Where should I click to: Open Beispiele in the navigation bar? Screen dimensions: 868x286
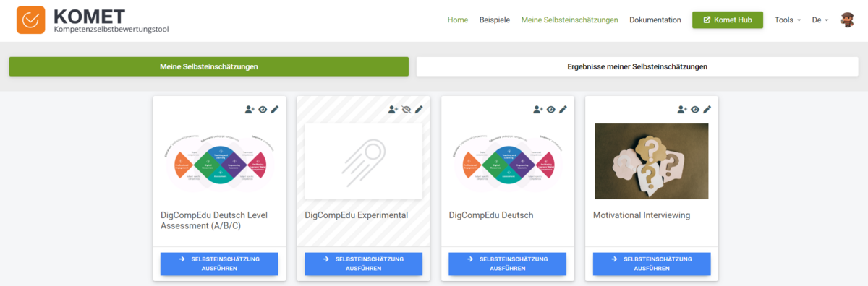(x=495, y=20)
